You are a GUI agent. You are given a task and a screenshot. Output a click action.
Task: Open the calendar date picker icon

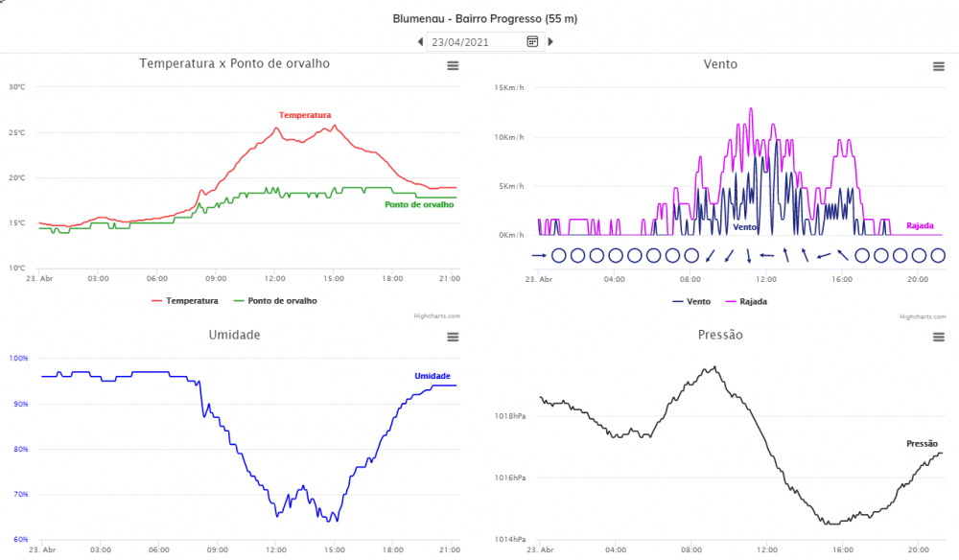tap(532, 41)
